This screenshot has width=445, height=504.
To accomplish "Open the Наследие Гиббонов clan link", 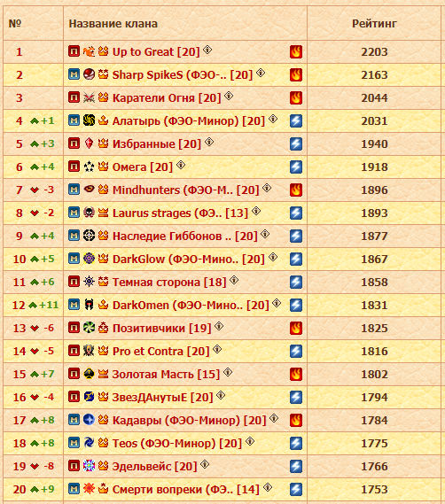I will [x=185, y=236].
